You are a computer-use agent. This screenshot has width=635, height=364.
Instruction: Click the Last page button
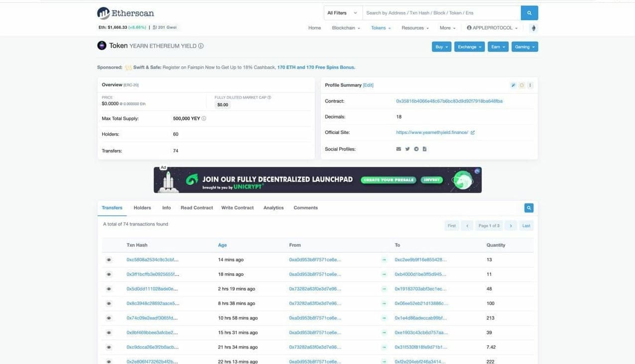(x=526, y=226)
